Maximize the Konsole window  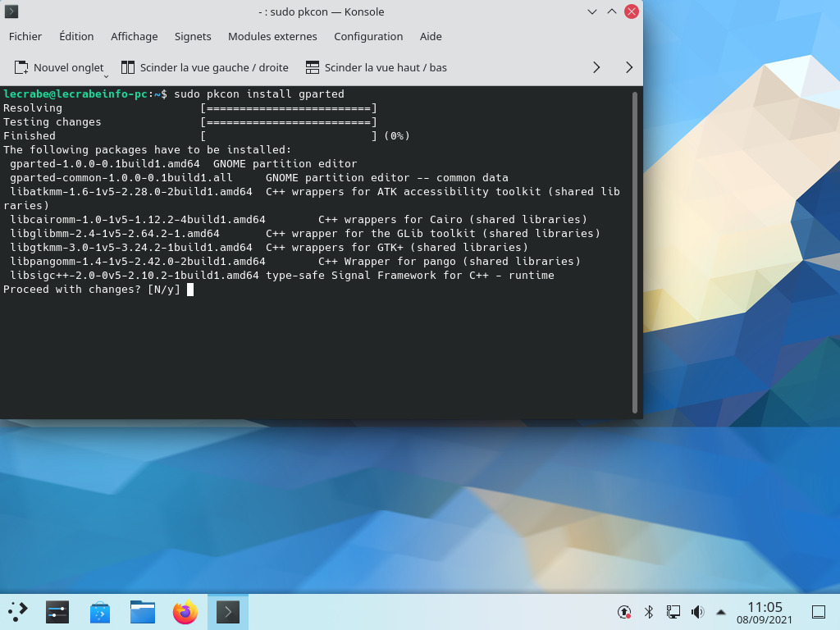pyautogui.click(x=612, y=11)
